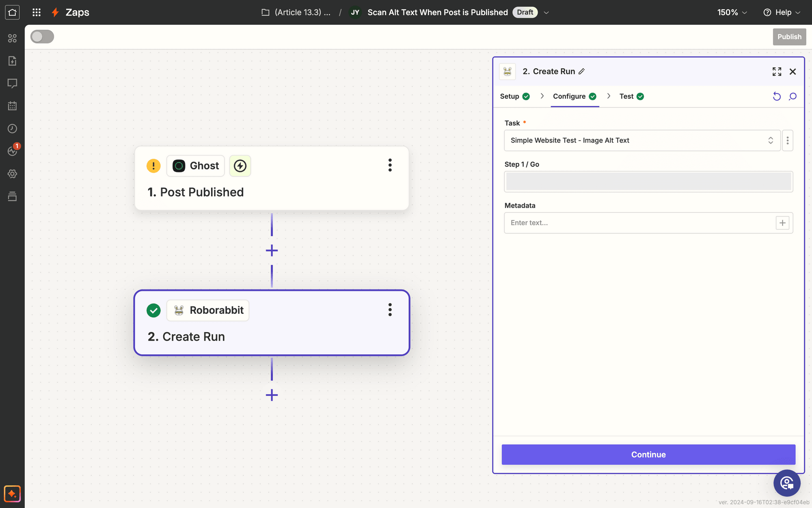
Task: Close the Create Run panel
Action: click(793, 72)
